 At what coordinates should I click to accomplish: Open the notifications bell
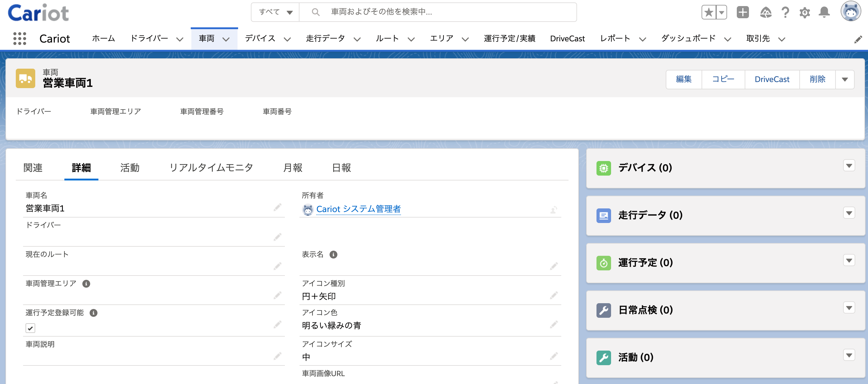824,12
